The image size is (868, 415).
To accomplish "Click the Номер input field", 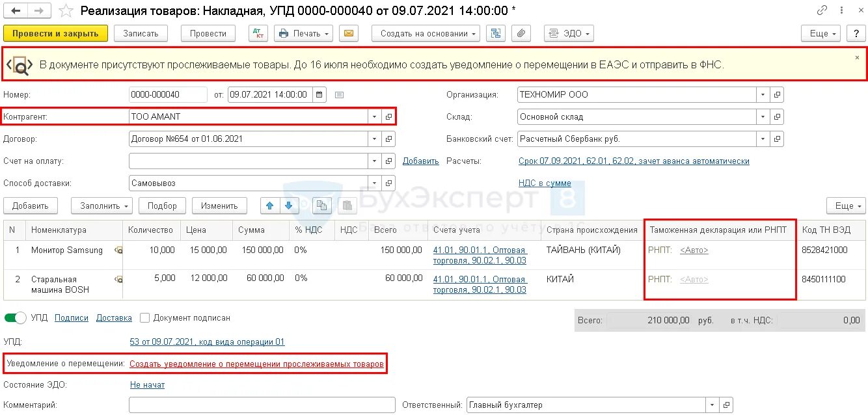I will pos(168,94).
